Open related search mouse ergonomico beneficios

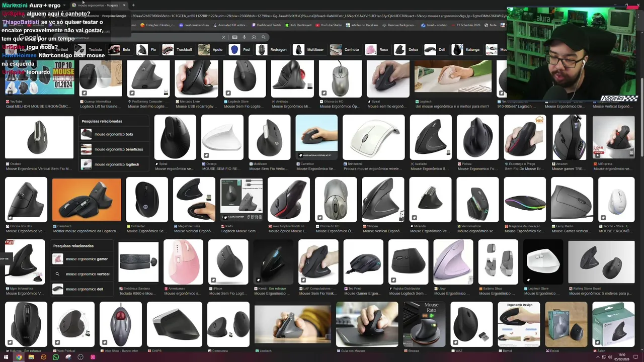click(x=115, y=149)
